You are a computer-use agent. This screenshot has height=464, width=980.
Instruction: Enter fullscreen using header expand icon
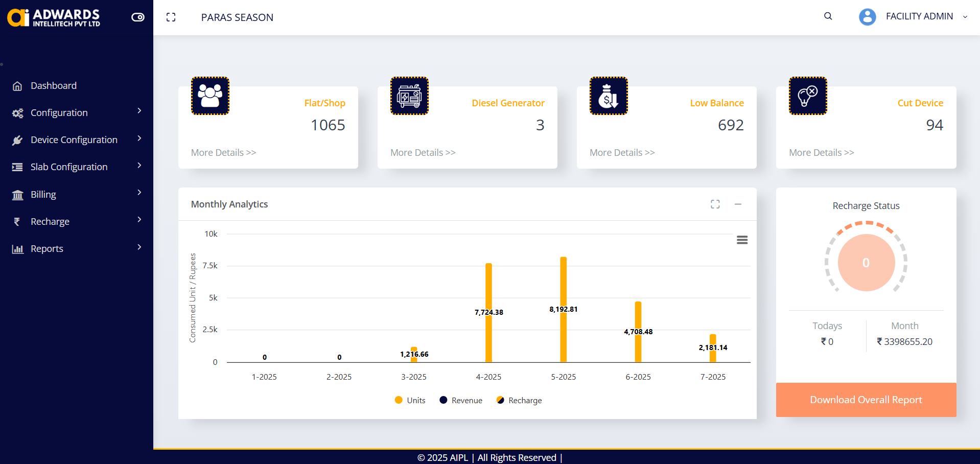coord(171,17)
